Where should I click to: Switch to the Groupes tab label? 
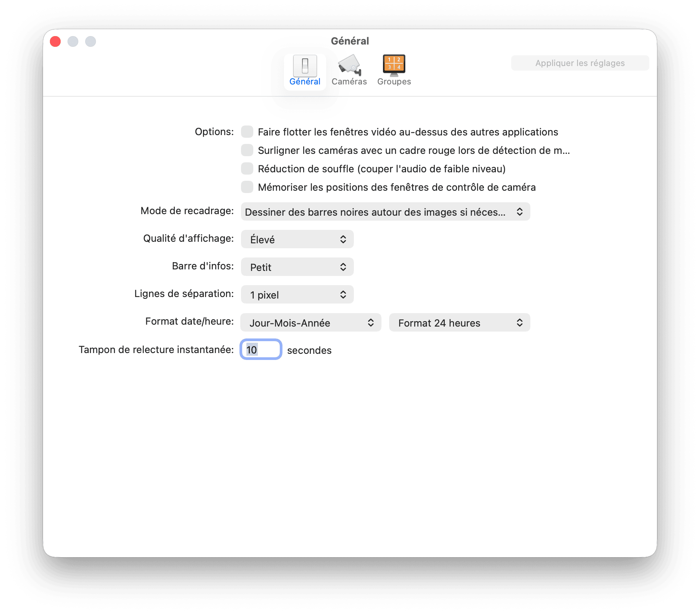[x=394, y=82]
